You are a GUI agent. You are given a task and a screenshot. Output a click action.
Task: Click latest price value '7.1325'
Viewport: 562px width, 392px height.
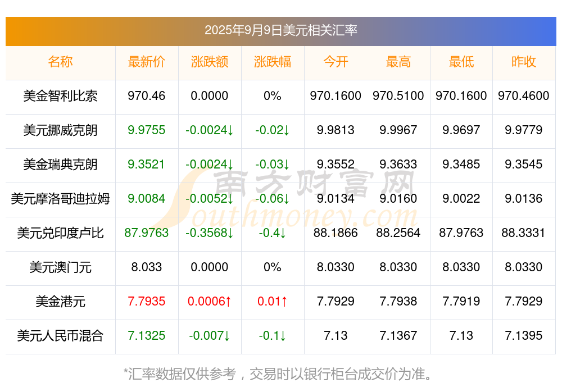click(x=146, y=336)
